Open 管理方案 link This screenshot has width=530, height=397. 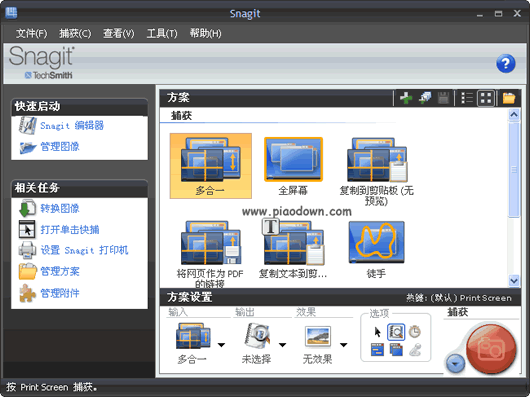[60, 271]
